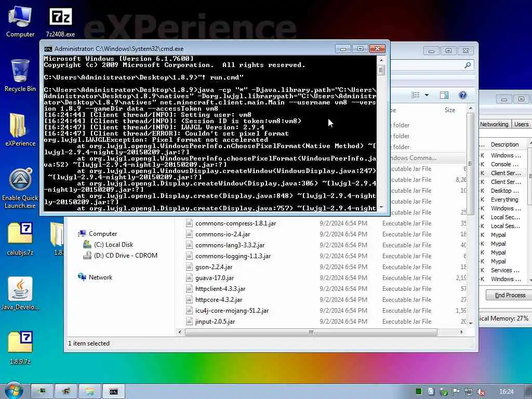The height and width of the screenshot is (399, 532).
Task: Select Everything process row in Task Manager
Action: point(504,199)
